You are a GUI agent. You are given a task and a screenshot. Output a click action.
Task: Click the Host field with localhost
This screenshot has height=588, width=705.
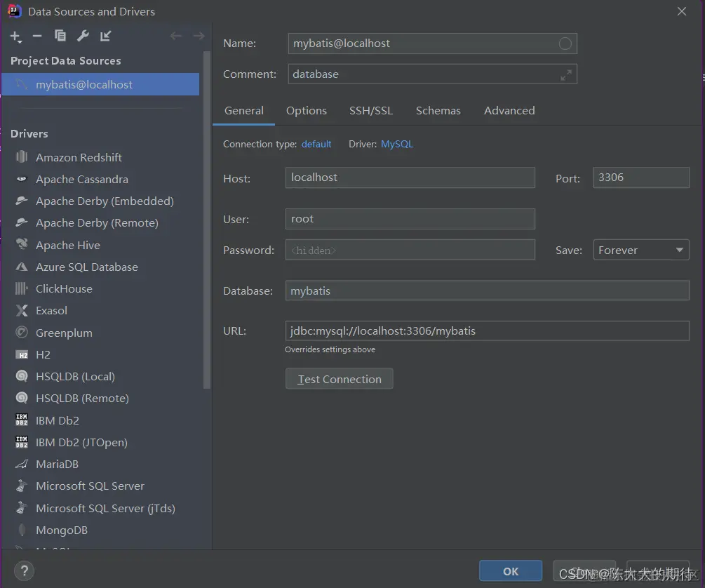click(x=410, y=178)
